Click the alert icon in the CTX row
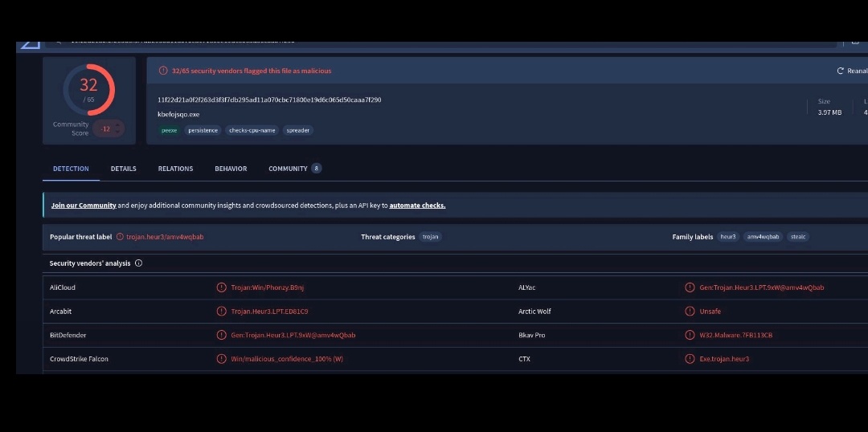 pos(690,358)
